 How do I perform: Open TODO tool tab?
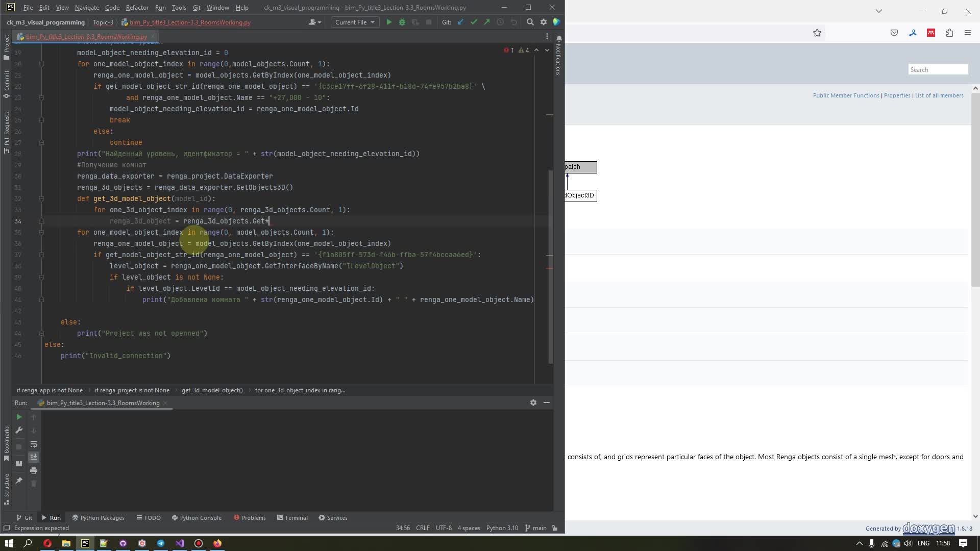(x=149, y=518)
